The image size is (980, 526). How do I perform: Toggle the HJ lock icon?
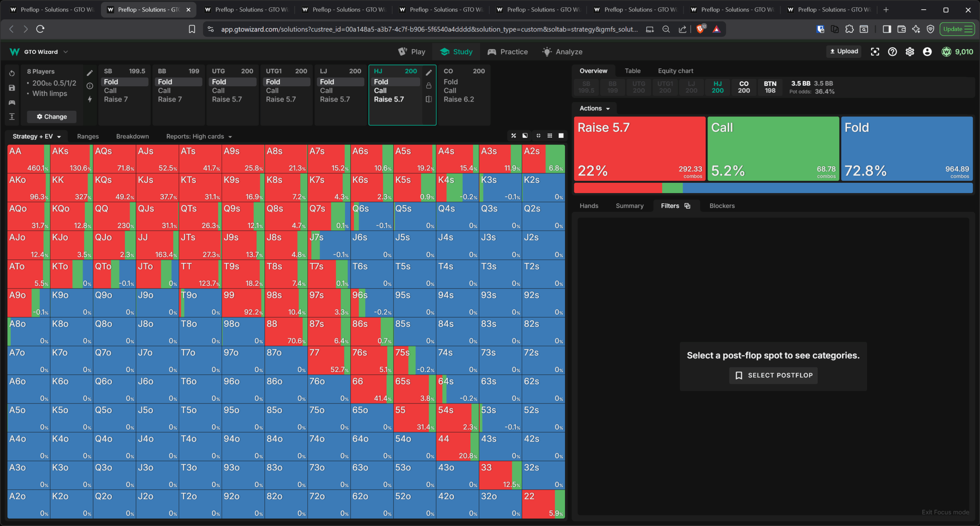429,86
